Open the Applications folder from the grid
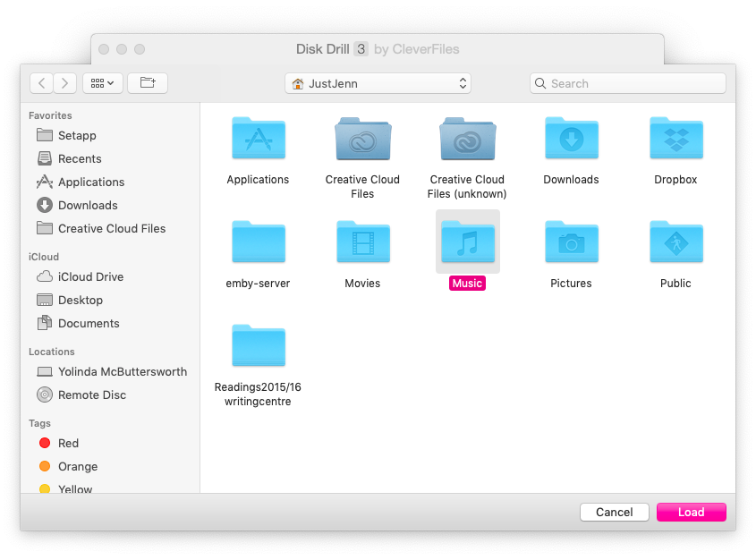 click(258, 139)
